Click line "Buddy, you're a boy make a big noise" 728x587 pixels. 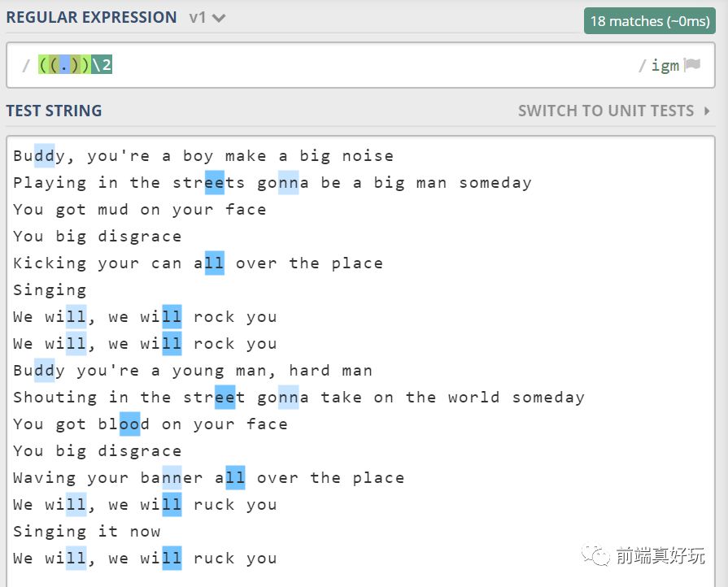click(x=203, y=156)
